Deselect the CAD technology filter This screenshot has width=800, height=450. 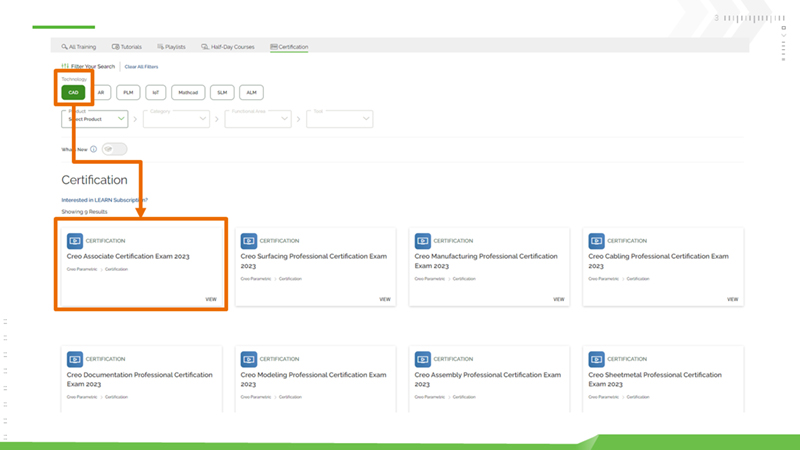pyautogui.click(x=73, y=92)
